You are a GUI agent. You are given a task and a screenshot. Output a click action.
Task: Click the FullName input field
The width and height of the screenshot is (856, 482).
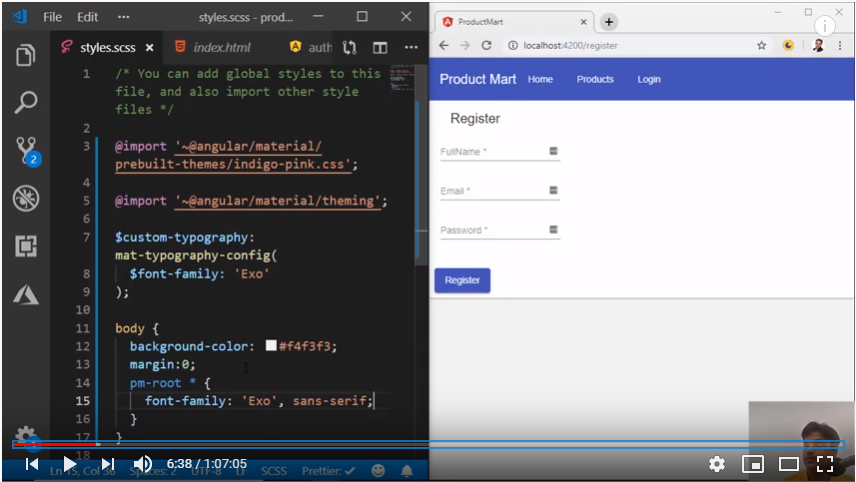point(492,152)
